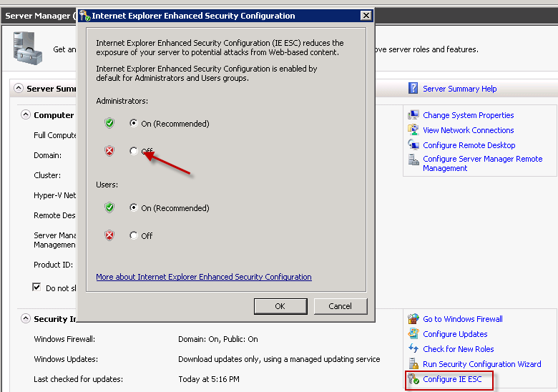
Task: Open Run Security Configuration Wizard link
Action: [x=482, y=364]
